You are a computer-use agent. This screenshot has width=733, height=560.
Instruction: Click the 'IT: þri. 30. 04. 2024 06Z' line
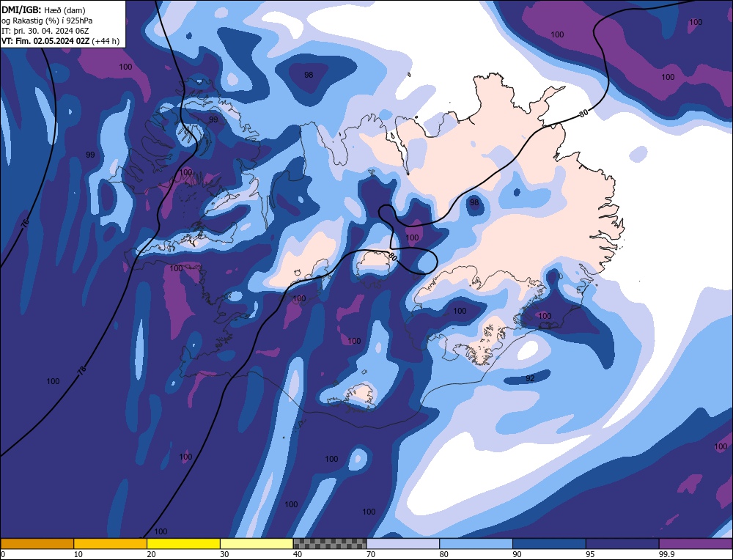click(45, 31)
